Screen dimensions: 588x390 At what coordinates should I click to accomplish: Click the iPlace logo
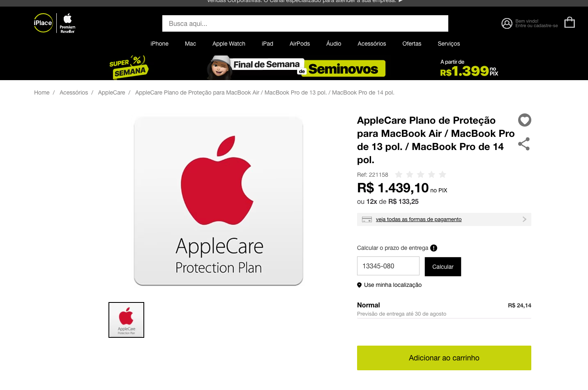point(43,23)
